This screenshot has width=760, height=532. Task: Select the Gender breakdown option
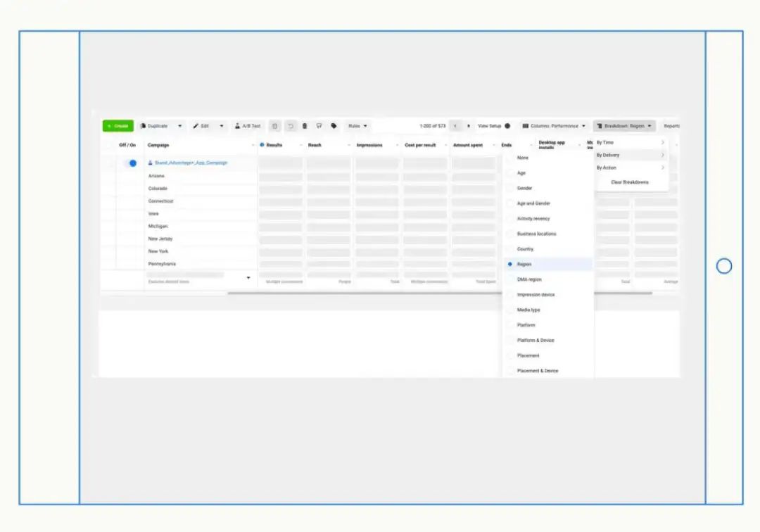[x=548, y=188]
